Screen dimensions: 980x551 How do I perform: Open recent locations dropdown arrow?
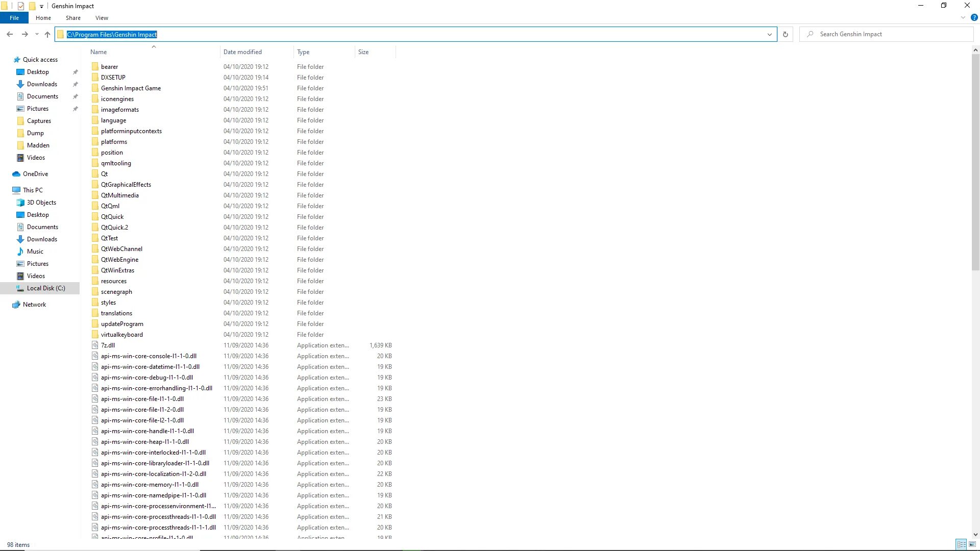pos(37,34)
